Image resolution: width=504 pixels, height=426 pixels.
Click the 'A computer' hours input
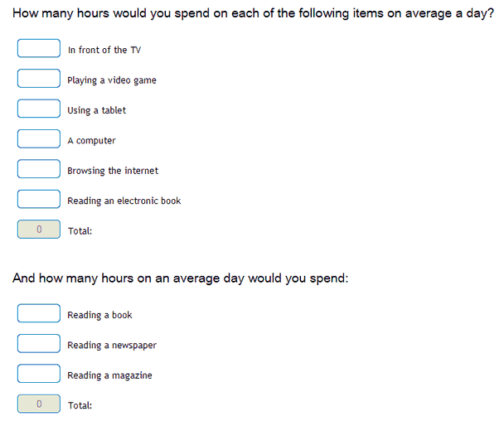click(x=39, y=138)
